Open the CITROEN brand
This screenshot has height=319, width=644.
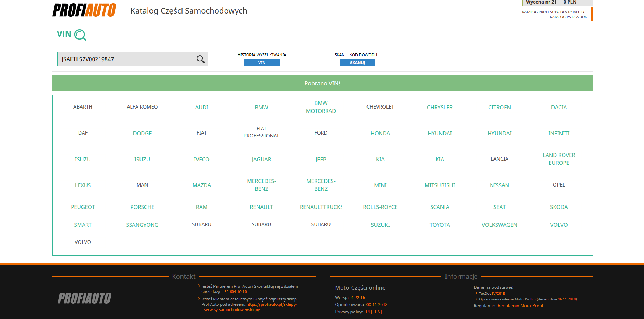click(500, 107)
